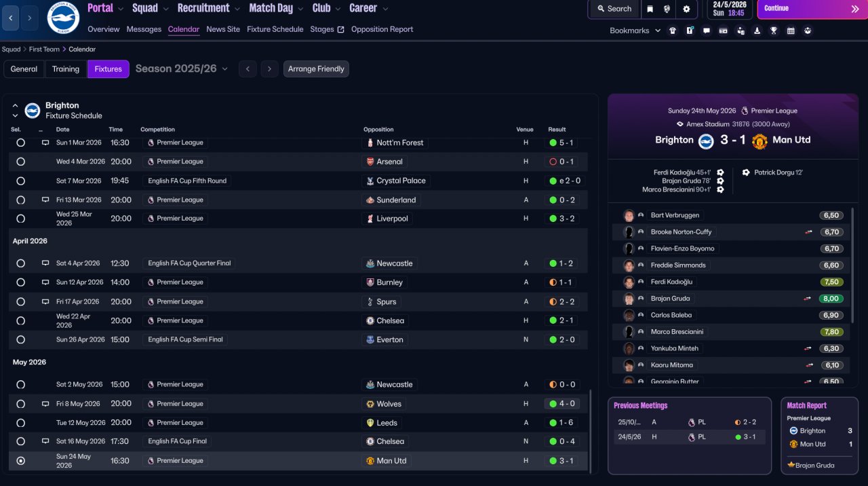Select the Nott'm Forest row radio button
Viewport: 868px width, 486px height.
click(x=20, y=143)
